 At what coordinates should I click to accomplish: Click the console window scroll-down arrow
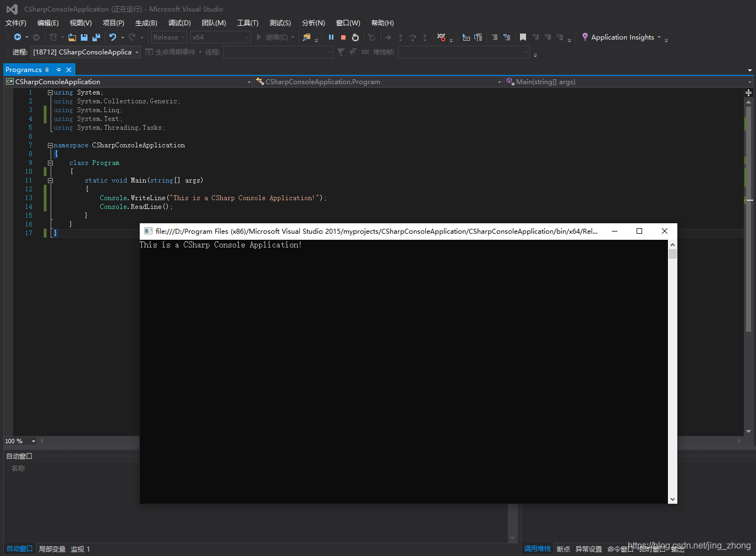pyautogui.click(x=672, y=499)
